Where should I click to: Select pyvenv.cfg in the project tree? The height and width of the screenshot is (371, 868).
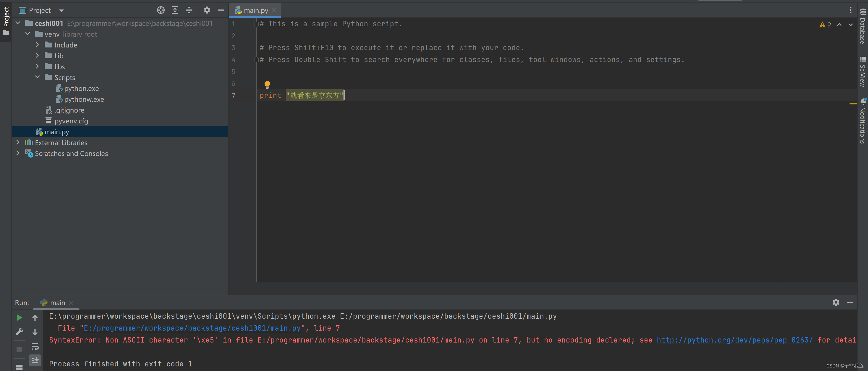pos(71,121)
